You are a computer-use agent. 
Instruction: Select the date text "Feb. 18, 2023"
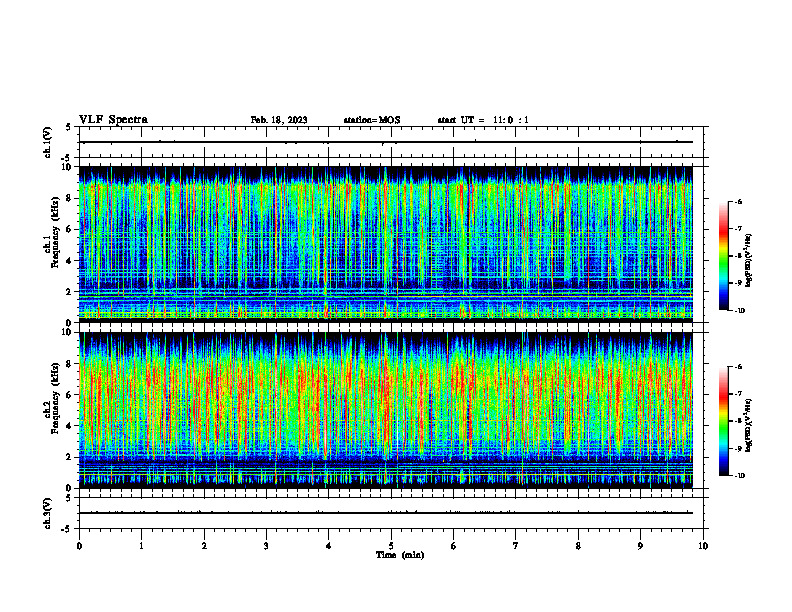pyautogui.click(x=279, y=120)
